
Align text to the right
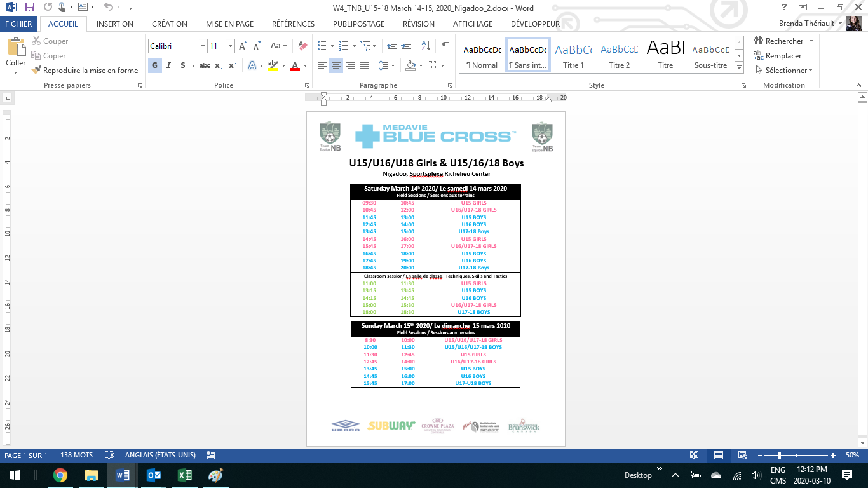[x=350, y=65]
